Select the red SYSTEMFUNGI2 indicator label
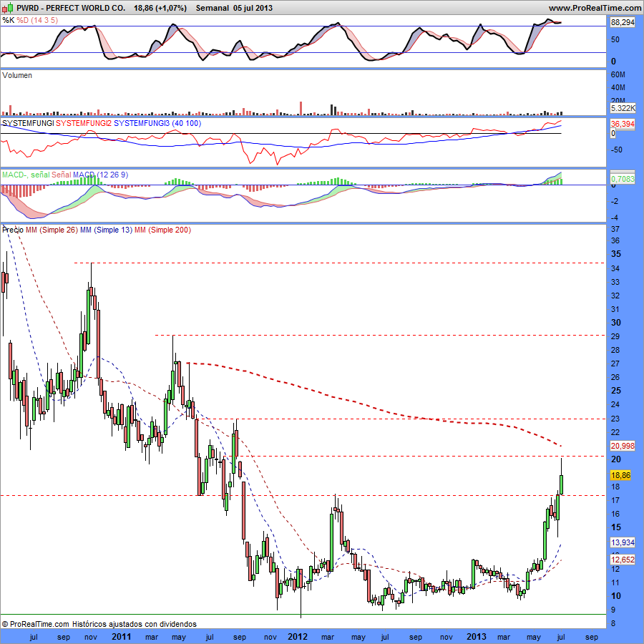644x644 pixels. (84, 123)
